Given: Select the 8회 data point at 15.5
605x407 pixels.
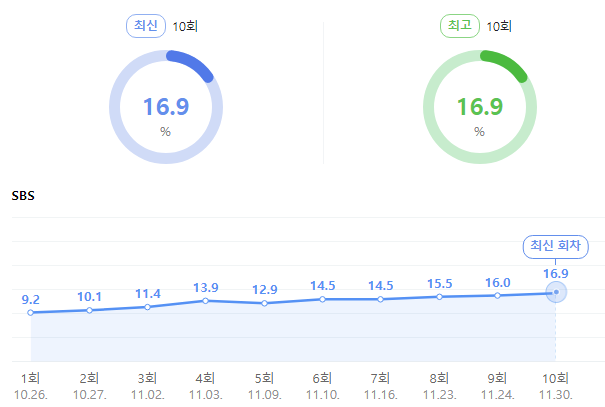Looking at the screenshot, I should click(439, 297).
